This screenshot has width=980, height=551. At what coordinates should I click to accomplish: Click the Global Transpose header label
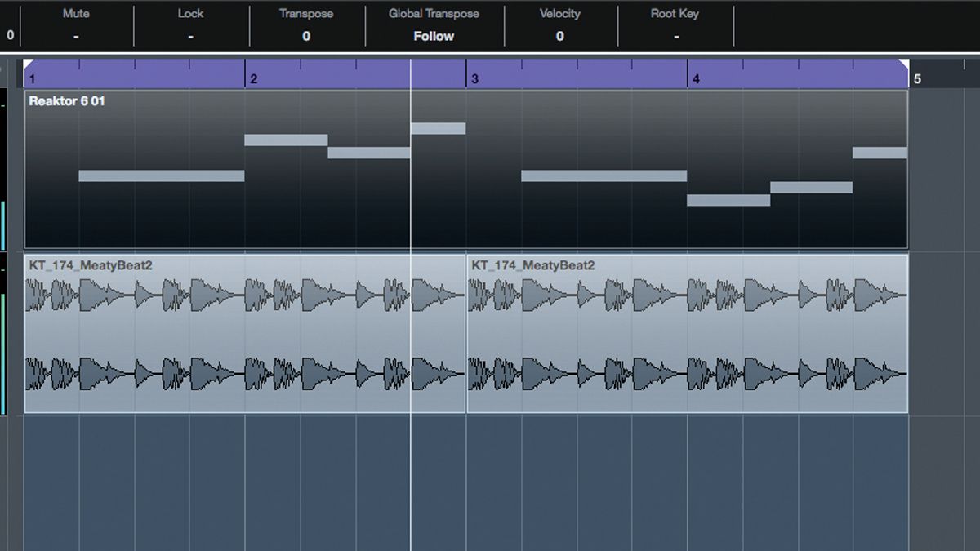click(x=433, y=13)
